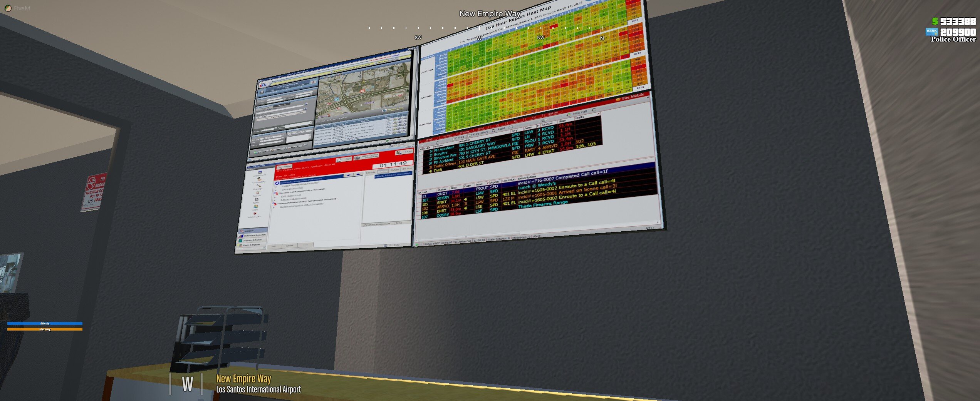Open the Tools & Options tab
The width and height of the screenshot is (980, 401).
click(x=251, y=245)
